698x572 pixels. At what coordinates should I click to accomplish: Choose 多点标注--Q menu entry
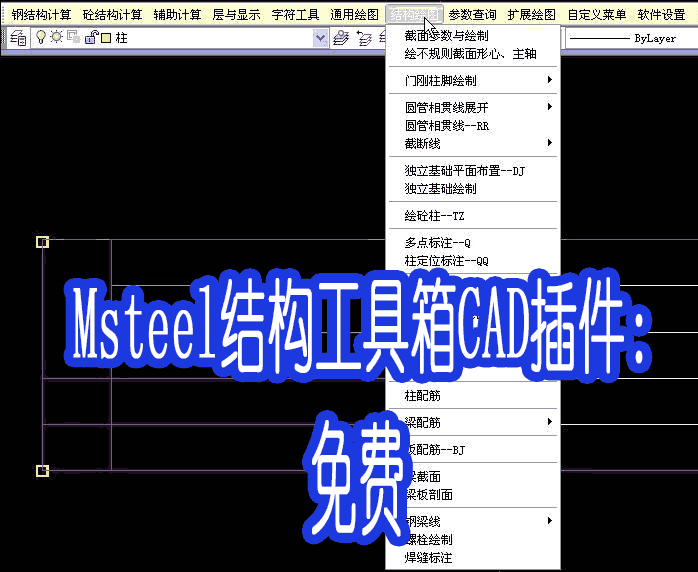473,243
